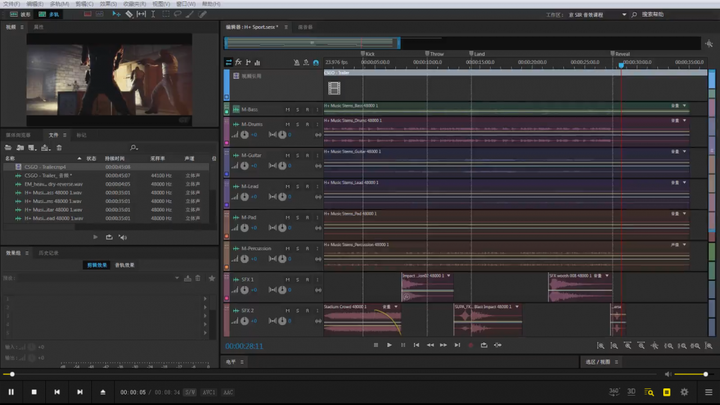Mute the M-Bass track
Screen dimensions: 720x405
pos(287,109)
